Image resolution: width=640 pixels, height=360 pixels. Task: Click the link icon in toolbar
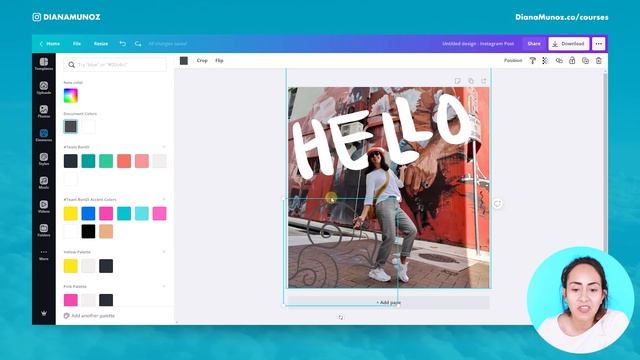559,60
